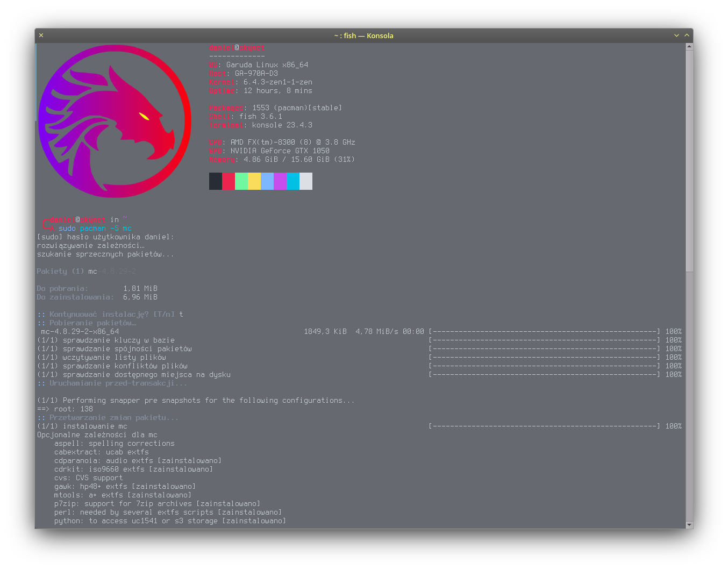This screenshot has height=570, width=728.
Task: Click "Do zainstalowania: 6,96 MiB" line
Action: 97,297
